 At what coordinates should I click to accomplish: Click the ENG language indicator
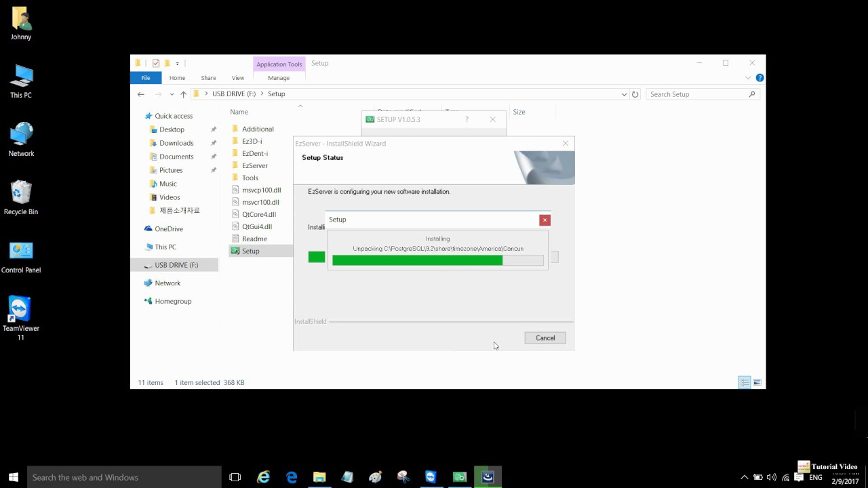point(816,477)
